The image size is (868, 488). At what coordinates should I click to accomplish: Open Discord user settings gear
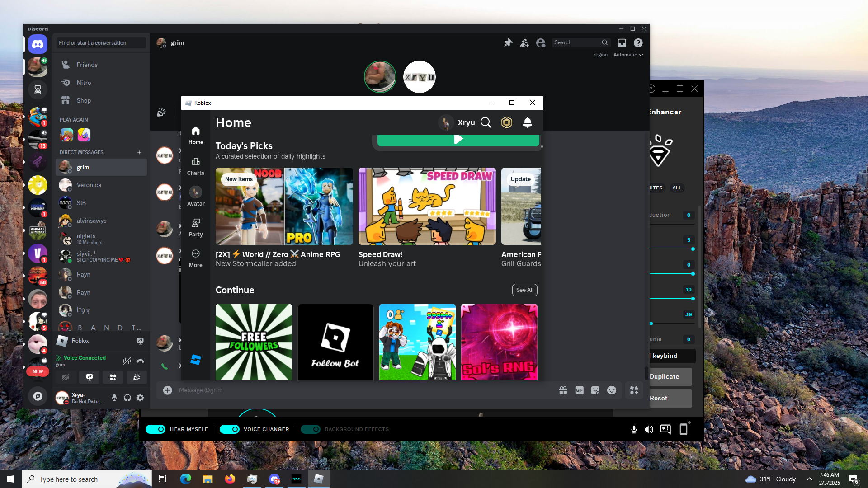140,398
